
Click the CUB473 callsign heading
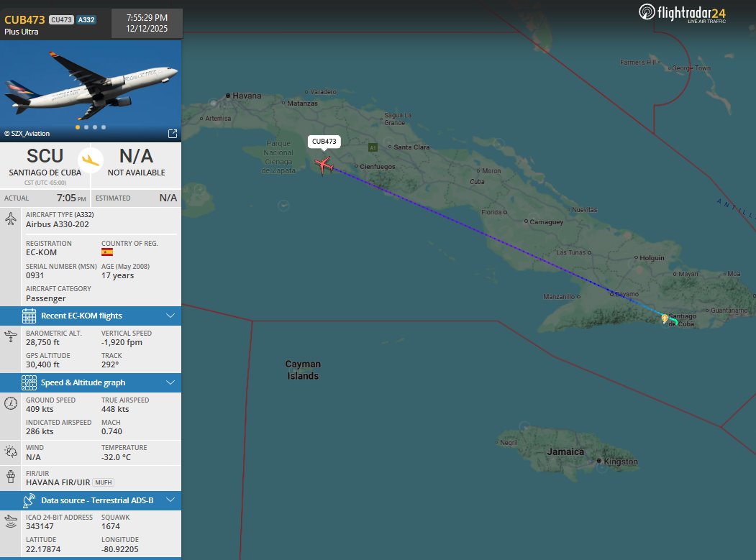tap(24, 19)
